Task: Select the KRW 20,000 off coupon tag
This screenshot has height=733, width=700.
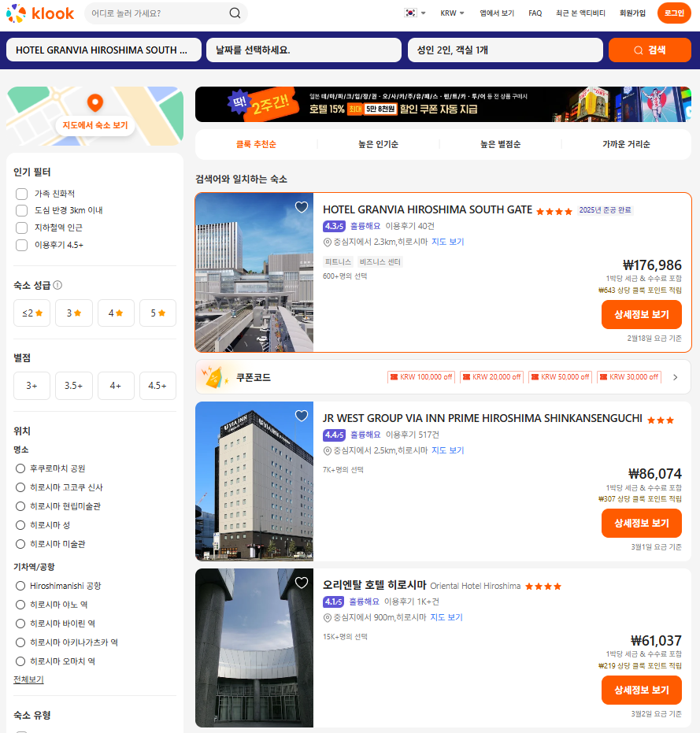Action: tap(491, 377)
